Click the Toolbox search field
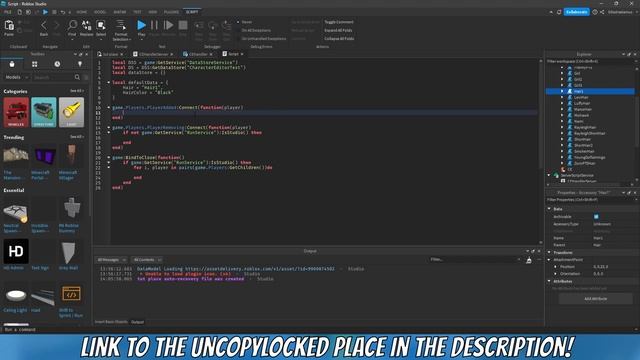The width and height of the screenshot is (640, 360). tap(53, 77)
